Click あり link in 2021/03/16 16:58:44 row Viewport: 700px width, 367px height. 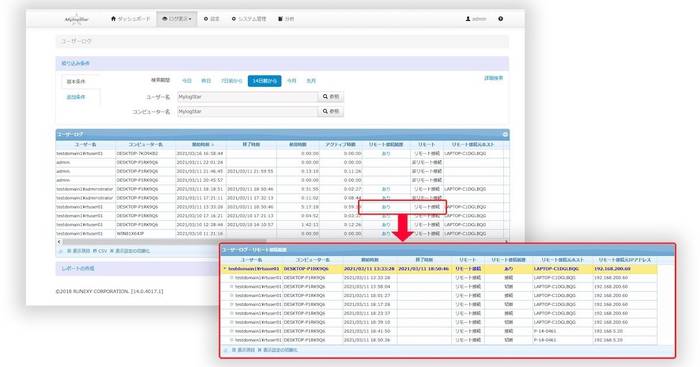386,154
